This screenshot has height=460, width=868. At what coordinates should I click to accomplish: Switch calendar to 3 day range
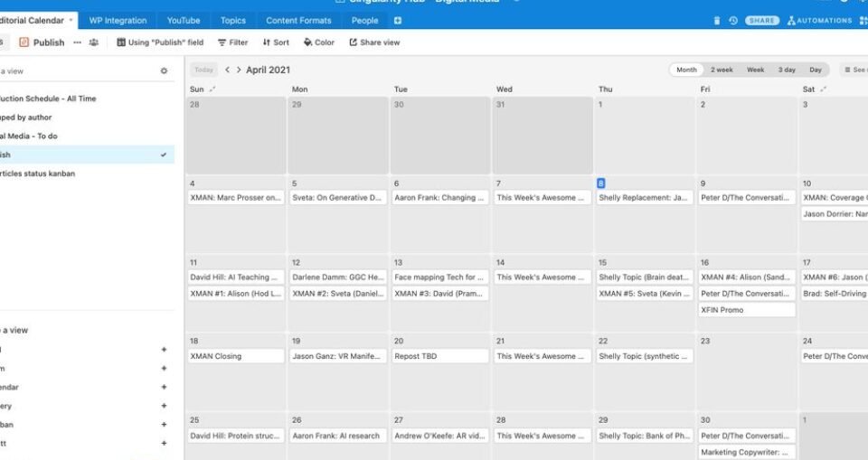tap(787, 70)
